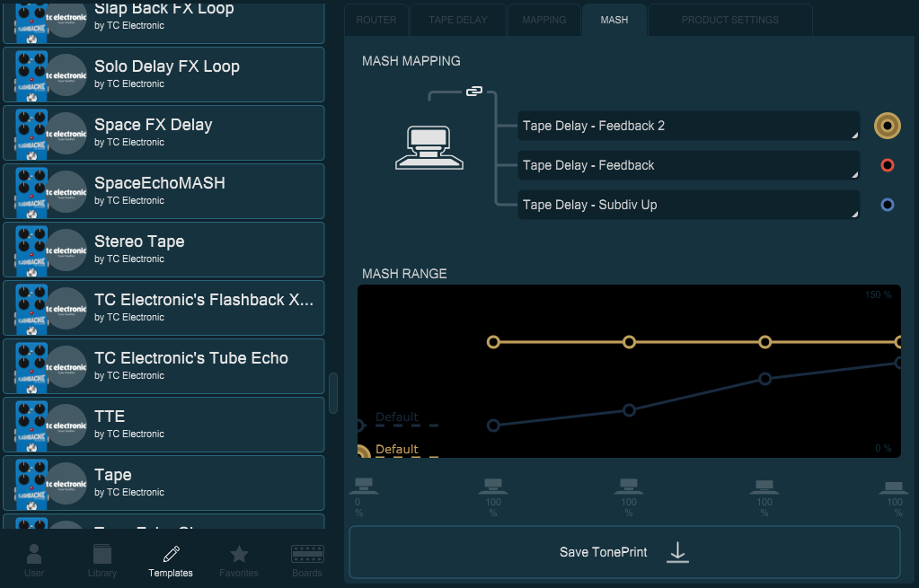919x588 pixels.
Task: Click the MASH RANGE heading
Action: (404, 274)
